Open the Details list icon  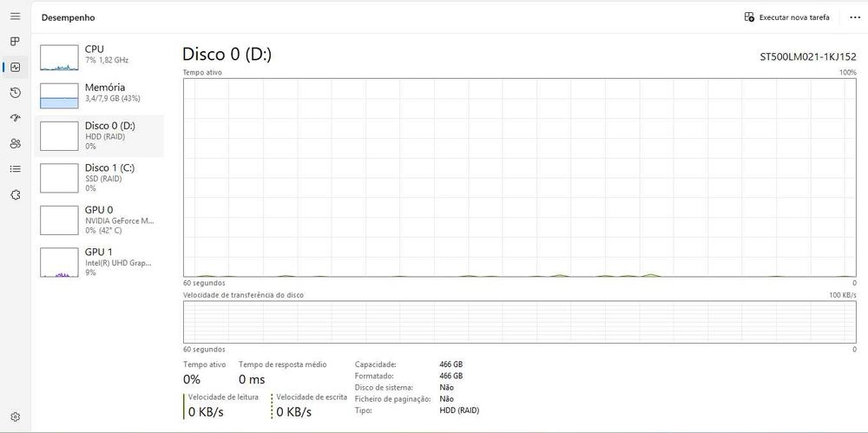tap(16, 169)
